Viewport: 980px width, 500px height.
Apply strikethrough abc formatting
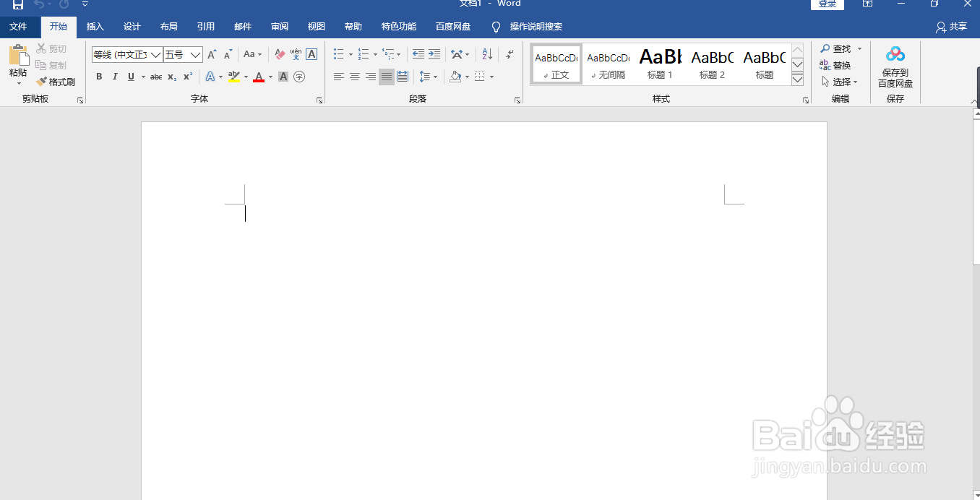click(x=156, y=77)
